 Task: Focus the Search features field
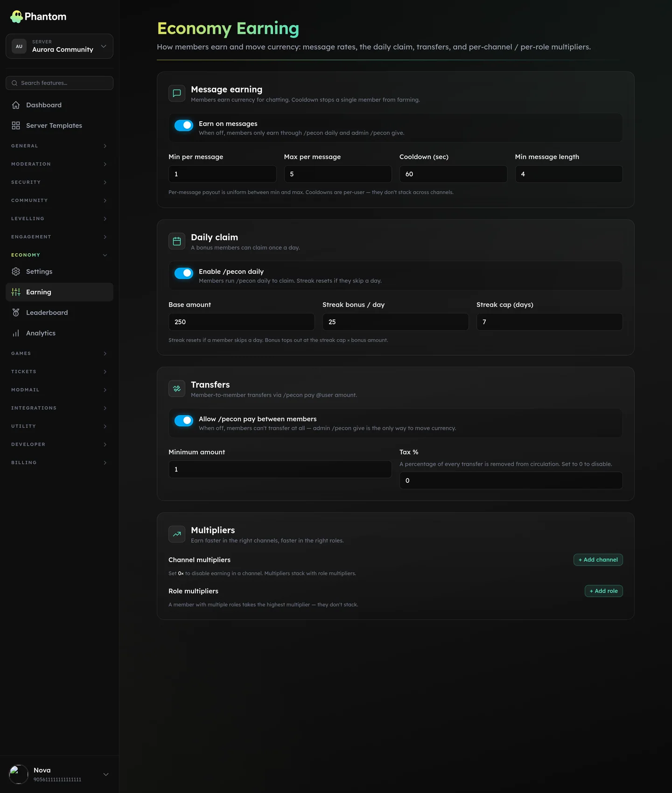(59, 83)
